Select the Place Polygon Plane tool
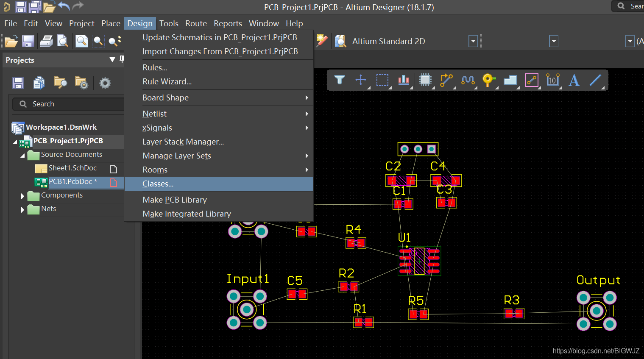The width and height of the screenshot is (644, 359). 510,80
